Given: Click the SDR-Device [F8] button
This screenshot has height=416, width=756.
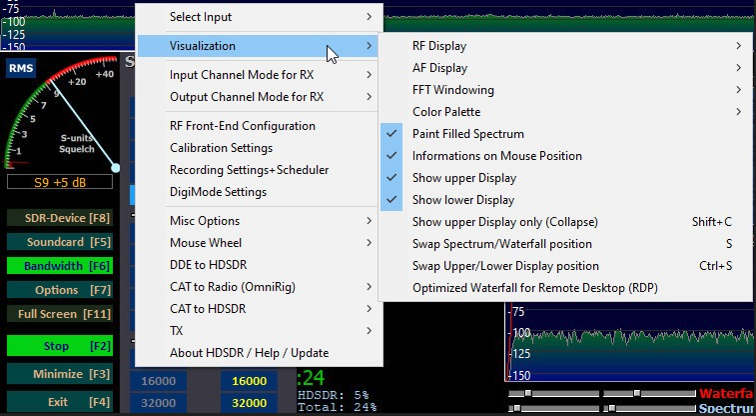Looking at the screenshot, I should point(60,218).
